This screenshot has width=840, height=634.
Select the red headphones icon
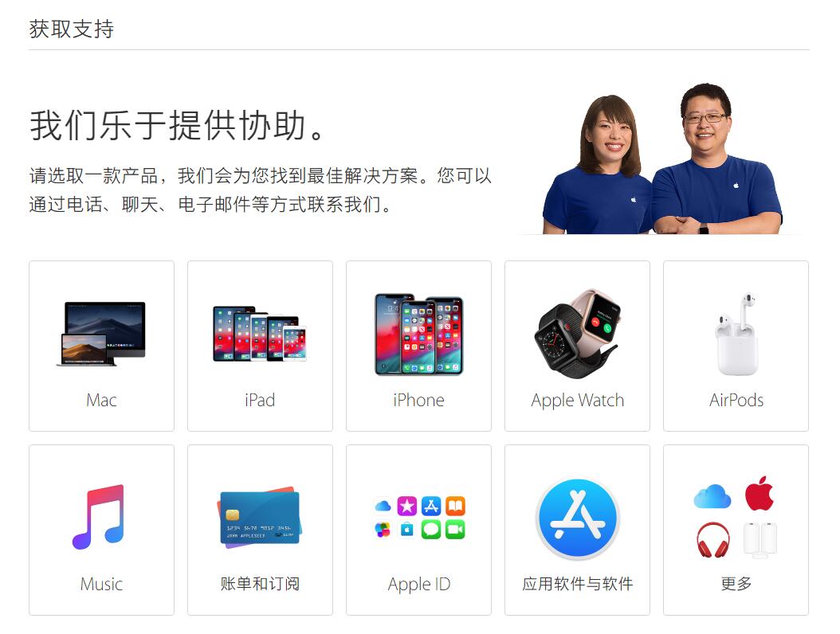tap(713, 540)
